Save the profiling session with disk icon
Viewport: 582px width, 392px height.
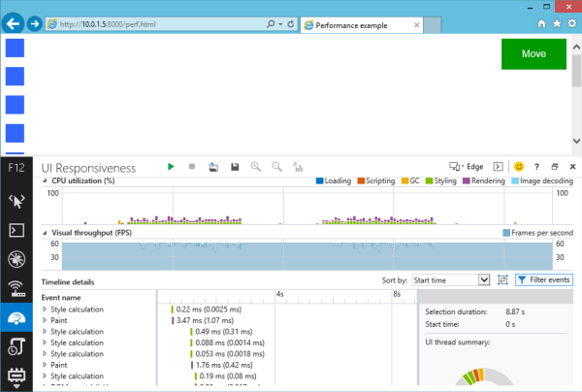pos(235,167)
